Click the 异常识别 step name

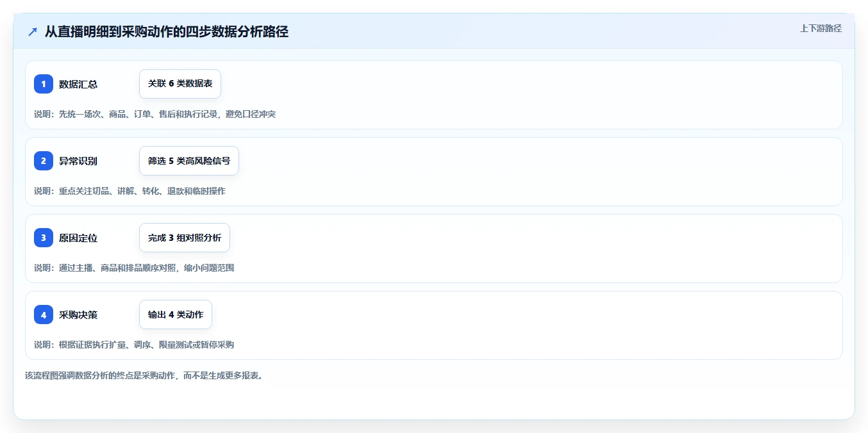(78, 161)
